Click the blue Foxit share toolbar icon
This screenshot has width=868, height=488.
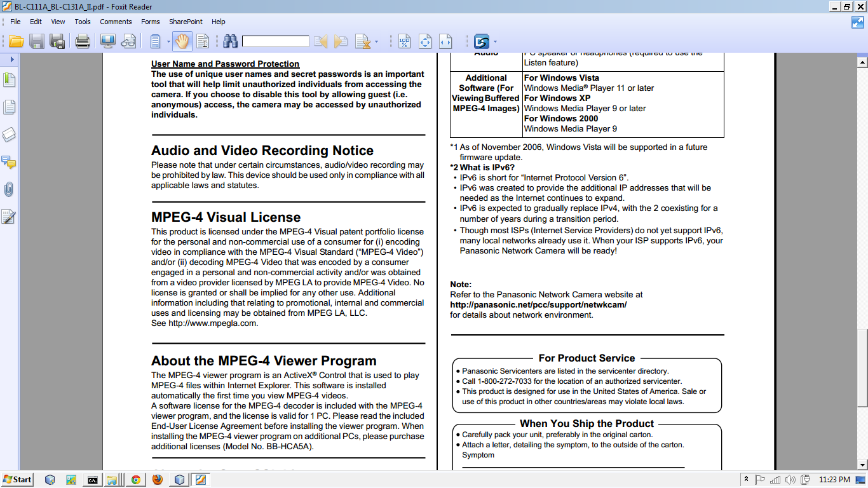[481, 42]
